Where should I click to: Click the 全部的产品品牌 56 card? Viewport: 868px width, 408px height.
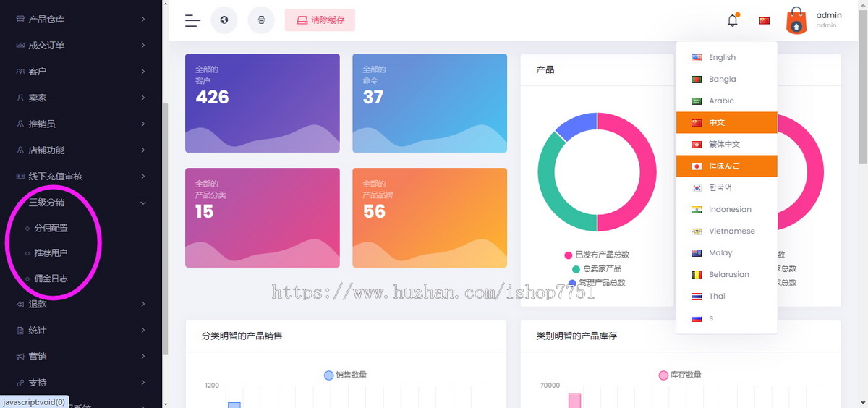point(430,218)
